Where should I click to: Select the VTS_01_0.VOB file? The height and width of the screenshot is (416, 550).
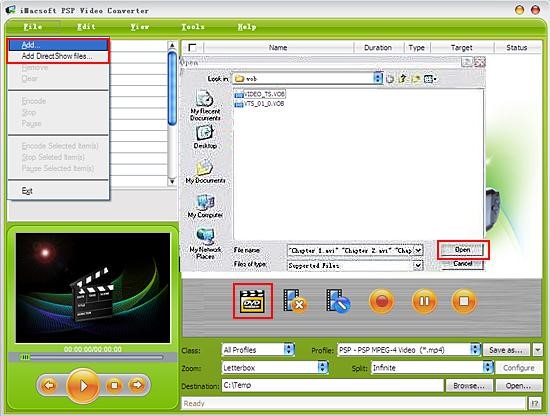(259, 103)
